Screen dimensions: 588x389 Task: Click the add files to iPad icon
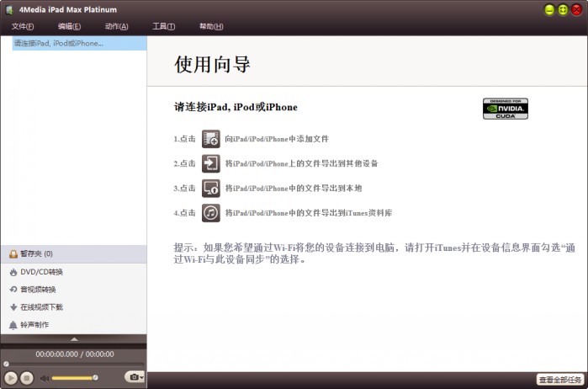pyautogui.click(x=211, y=139)
